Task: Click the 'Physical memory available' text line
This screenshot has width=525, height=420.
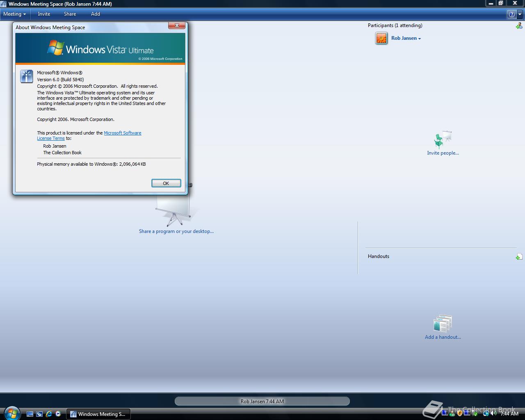Action: [x=91, y=164]
